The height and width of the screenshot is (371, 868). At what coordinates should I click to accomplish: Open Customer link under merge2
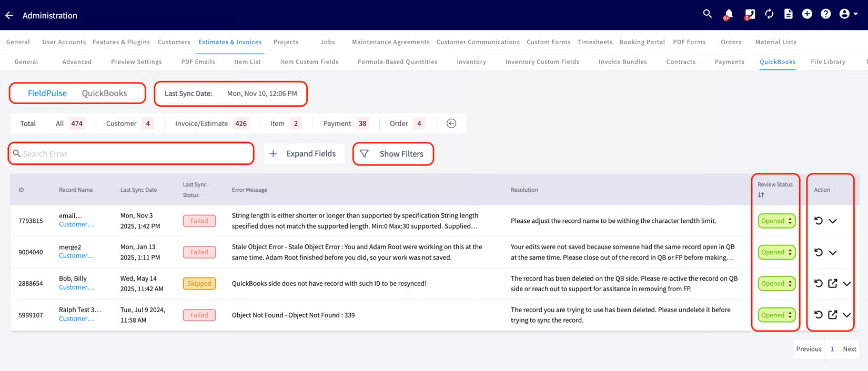[76, 256]
